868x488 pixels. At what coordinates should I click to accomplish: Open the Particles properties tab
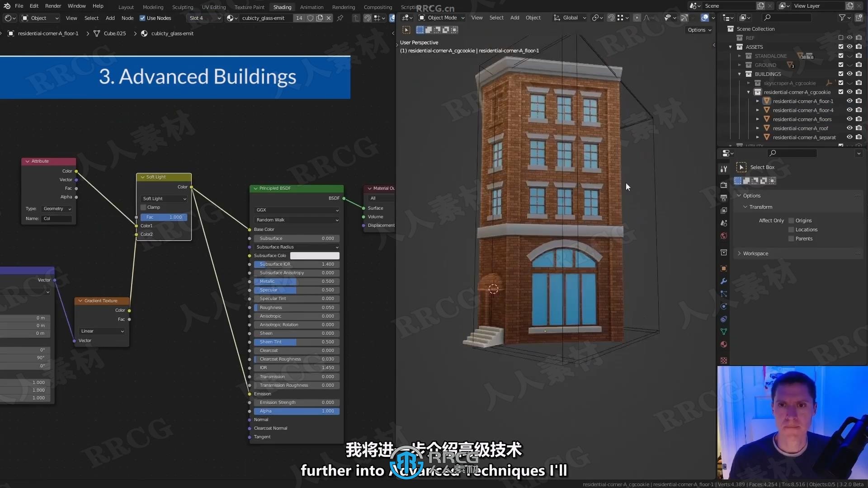coord(724,294)
